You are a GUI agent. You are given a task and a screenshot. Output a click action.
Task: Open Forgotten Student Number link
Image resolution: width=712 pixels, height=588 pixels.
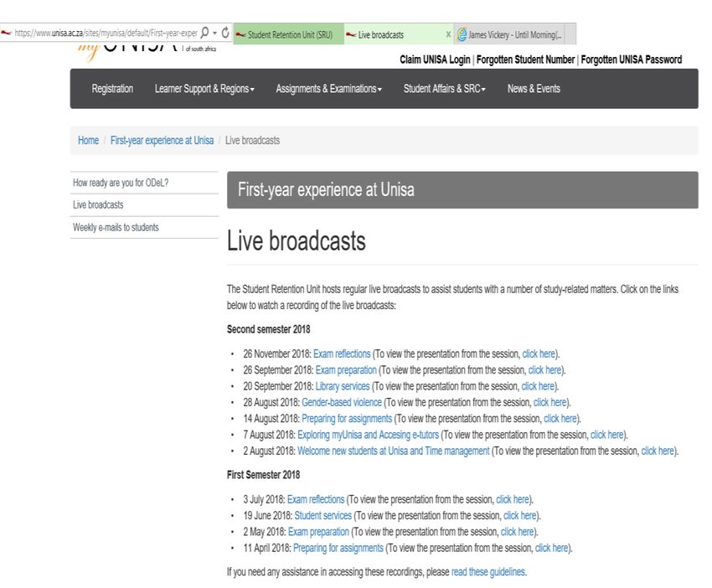click(525, 59)
